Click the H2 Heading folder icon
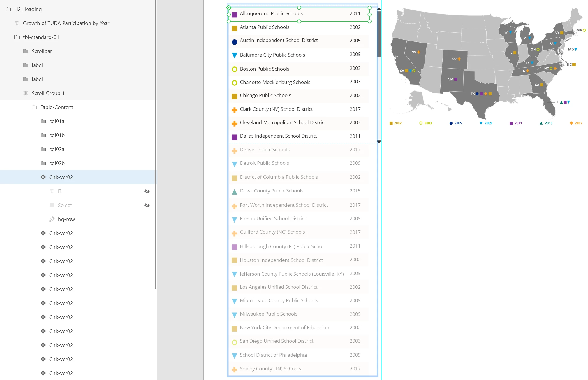Image resolution: width=588 pixels, height=380 pixels. click(8, 9)
